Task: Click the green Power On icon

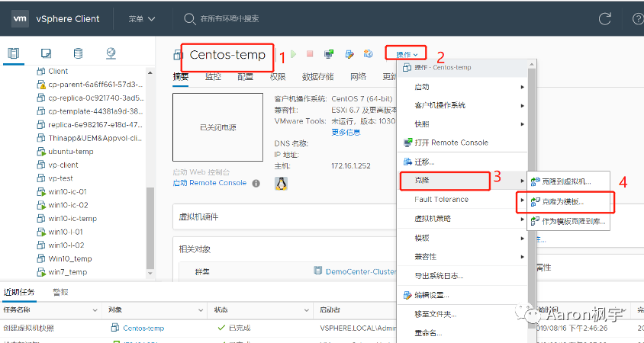Action: click(x=293, y=54)
